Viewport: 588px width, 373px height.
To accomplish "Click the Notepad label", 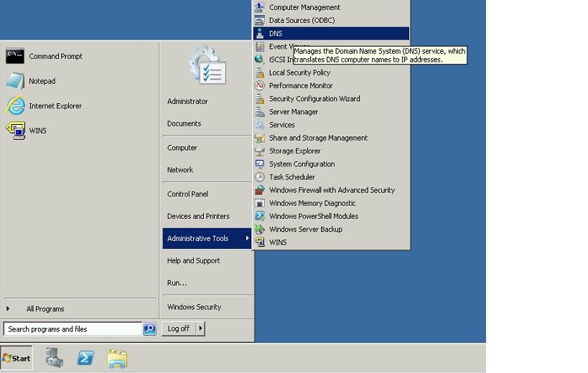I will 42,81.
